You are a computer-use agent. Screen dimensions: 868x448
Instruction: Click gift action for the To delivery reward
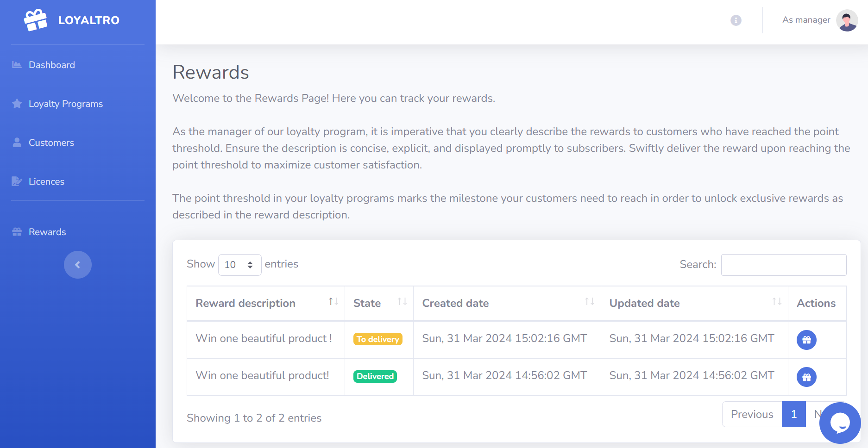806,340
